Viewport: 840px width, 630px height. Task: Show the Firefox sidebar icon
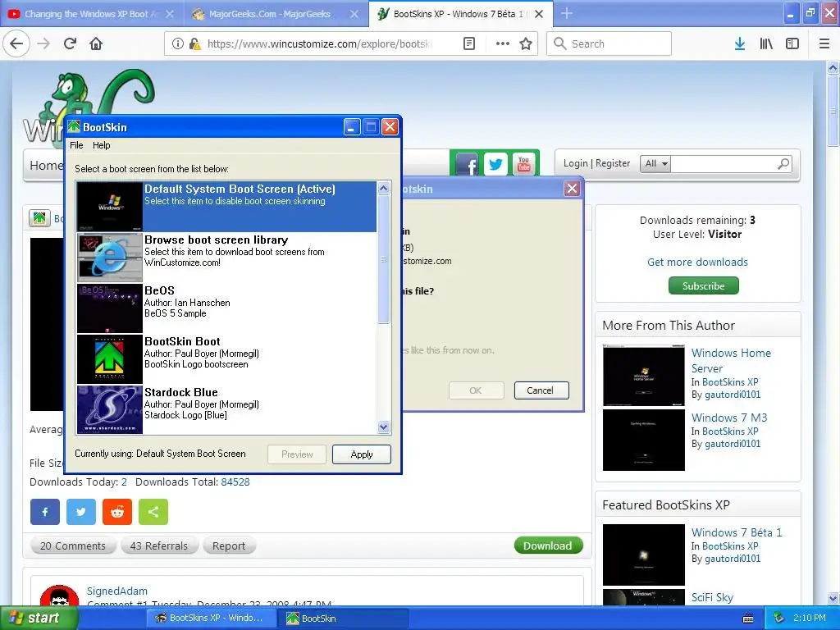click(792, 44)
